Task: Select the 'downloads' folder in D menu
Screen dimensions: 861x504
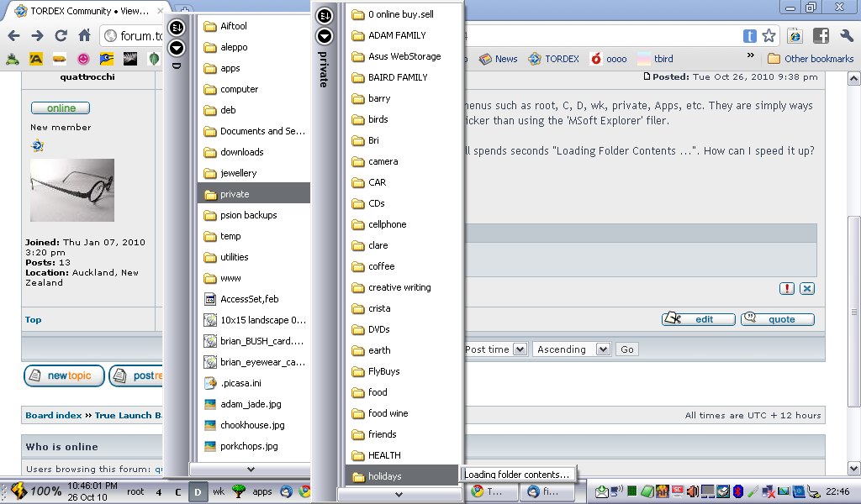Action: pyautogui.click(x=242, y=152)
